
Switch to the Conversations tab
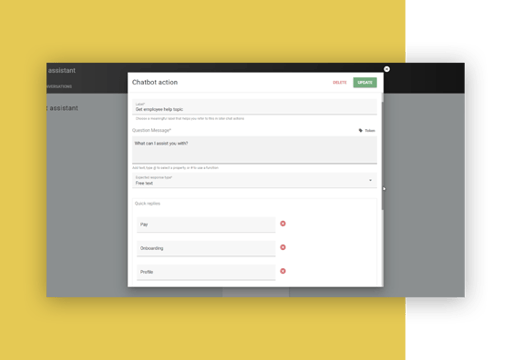(x=59, y=86)
